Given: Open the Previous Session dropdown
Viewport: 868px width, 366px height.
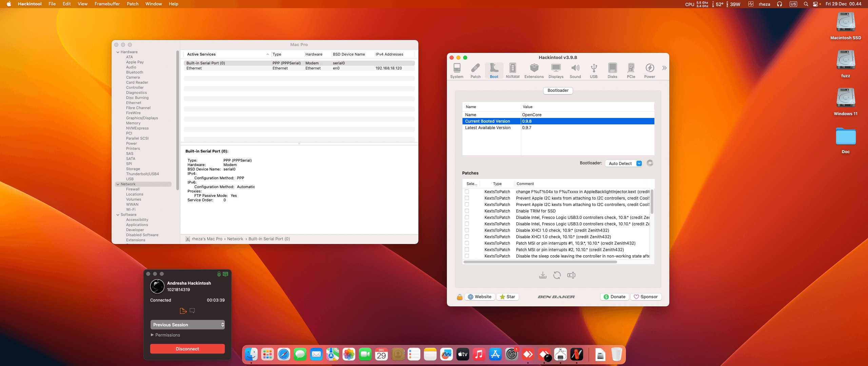Looking at the screenshot, I should pyautogui.click(x=188, y=325).
